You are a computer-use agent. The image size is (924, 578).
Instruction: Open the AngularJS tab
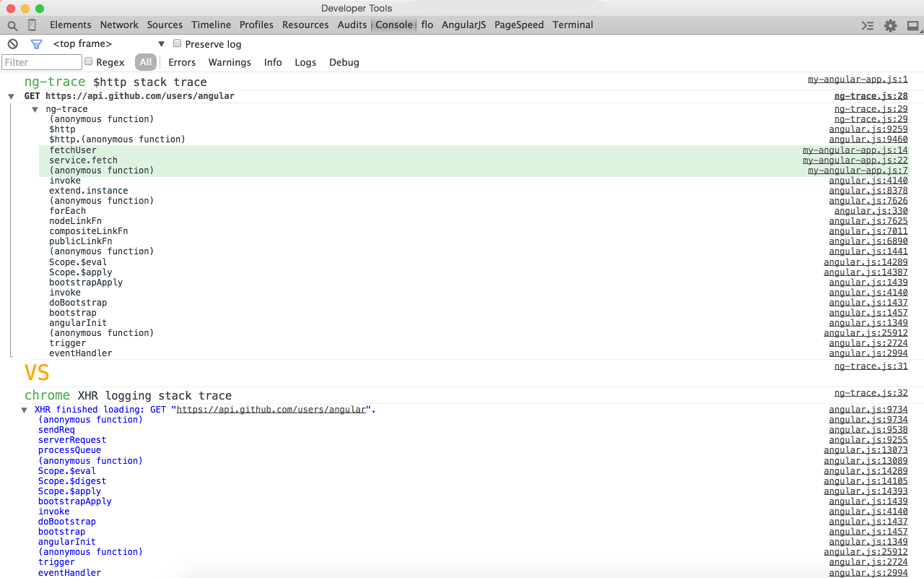(x=464, y=25)
